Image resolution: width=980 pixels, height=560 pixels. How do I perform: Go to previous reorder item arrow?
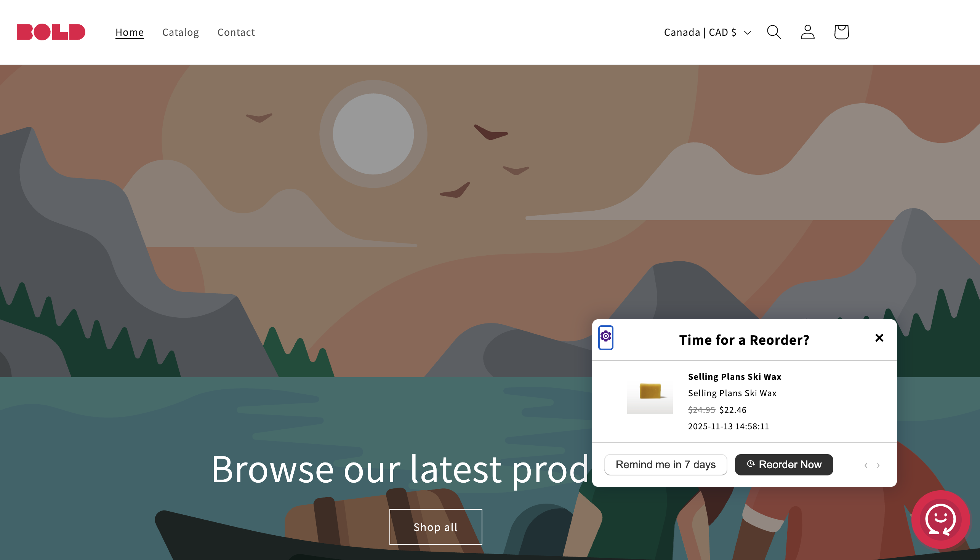(x=866, y=466)
